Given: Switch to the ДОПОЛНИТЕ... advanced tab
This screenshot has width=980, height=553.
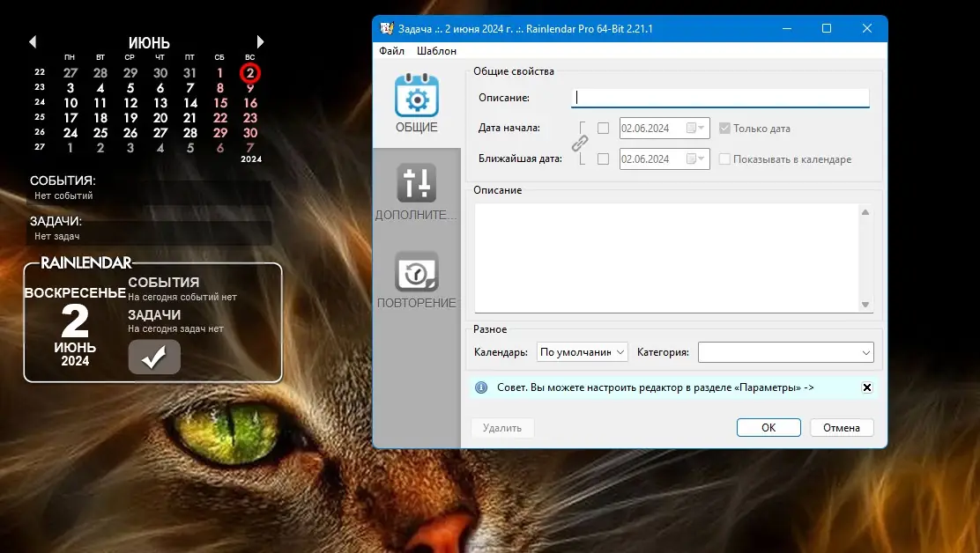Looking at the screenshot, I should coord(416,192).
